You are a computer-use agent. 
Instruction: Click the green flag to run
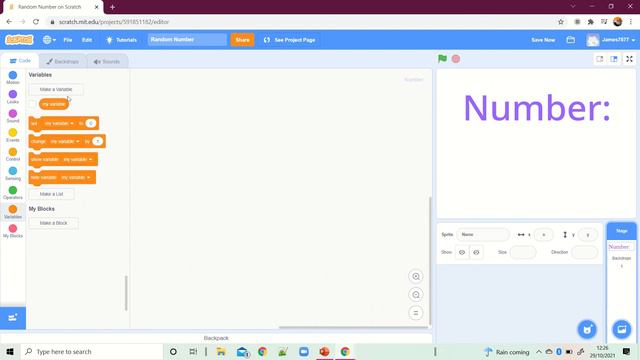(442, 59)
